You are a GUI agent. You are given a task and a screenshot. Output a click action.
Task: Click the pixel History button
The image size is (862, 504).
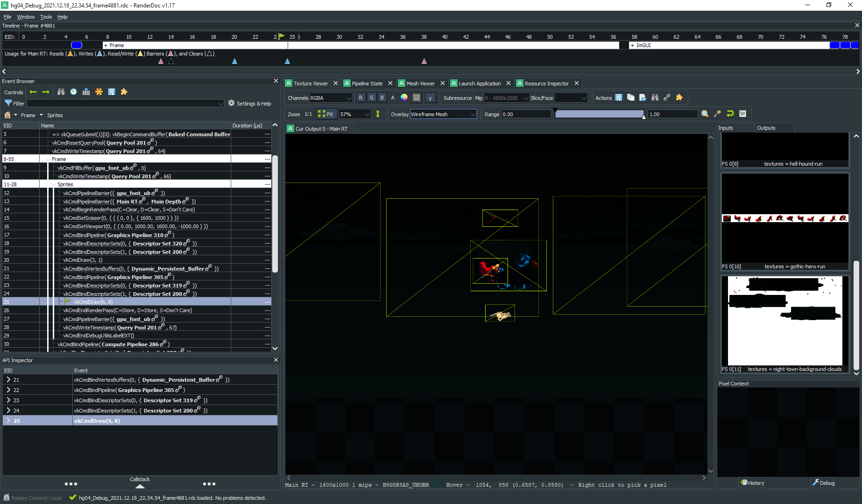click(752, 483)
